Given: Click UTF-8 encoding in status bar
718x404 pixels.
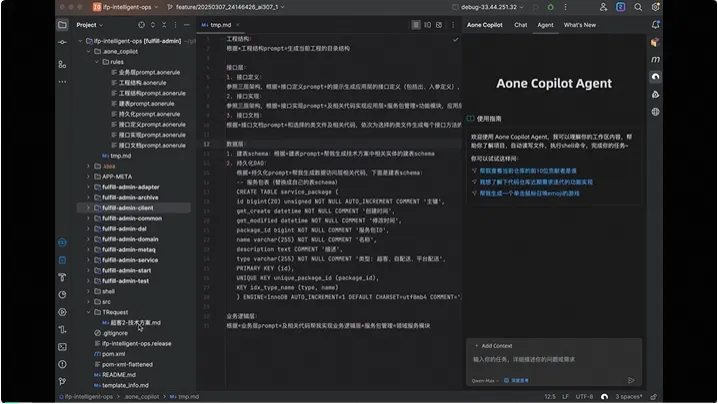Looking at the screenshot, I should (584, 397).
